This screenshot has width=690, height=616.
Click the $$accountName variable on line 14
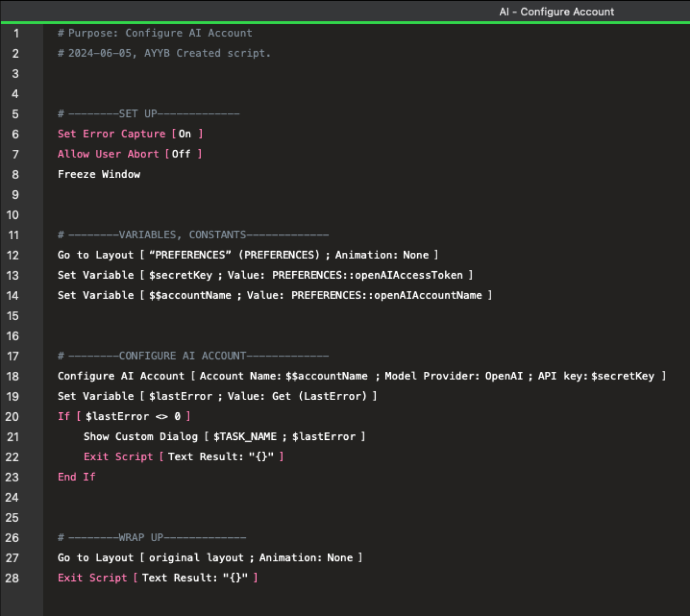pyautogui.click(x=190, y=295)
